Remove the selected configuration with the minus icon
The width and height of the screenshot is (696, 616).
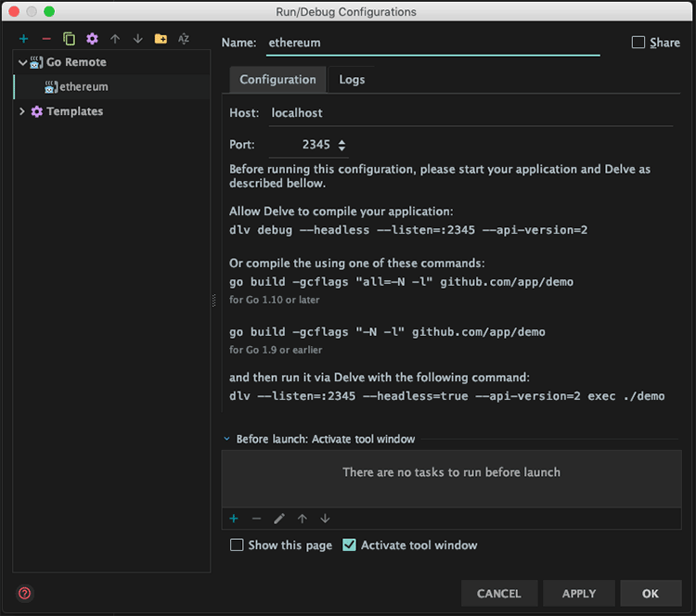pos(46,39)
